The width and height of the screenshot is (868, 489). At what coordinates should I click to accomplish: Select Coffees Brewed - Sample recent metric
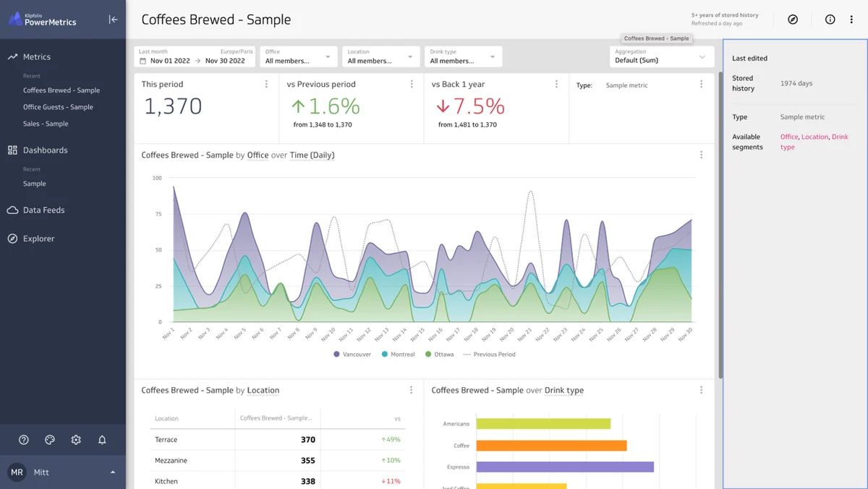coord(61,90)
